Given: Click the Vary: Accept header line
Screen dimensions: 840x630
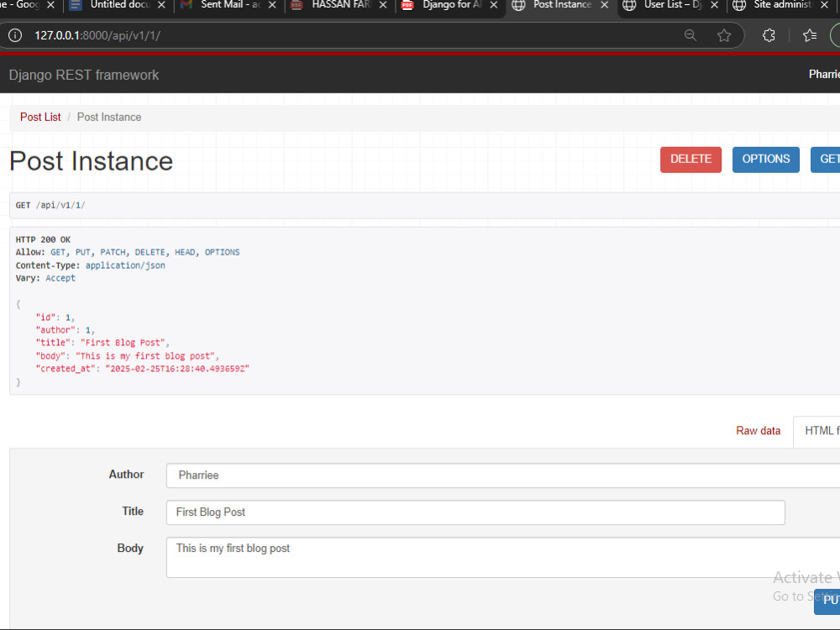Looking at the screenshot, I should click(45, 278).
